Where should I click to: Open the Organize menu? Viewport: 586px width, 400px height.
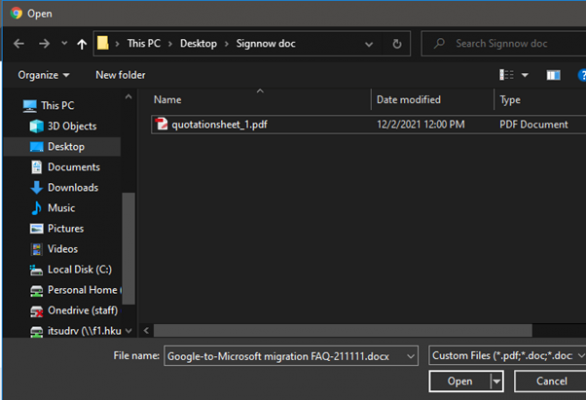pos(43,75)
